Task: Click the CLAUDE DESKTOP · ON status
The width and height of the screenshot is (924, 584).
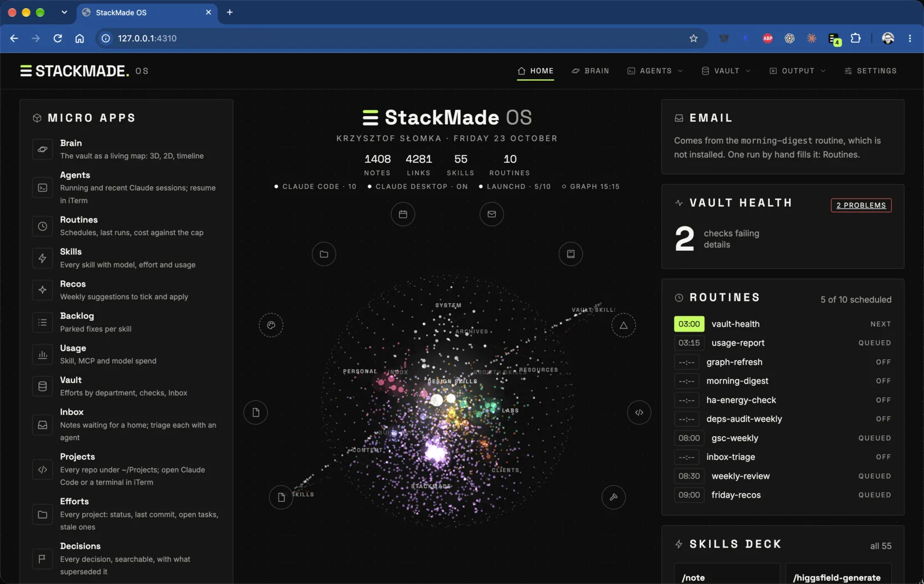Action: 418,187
